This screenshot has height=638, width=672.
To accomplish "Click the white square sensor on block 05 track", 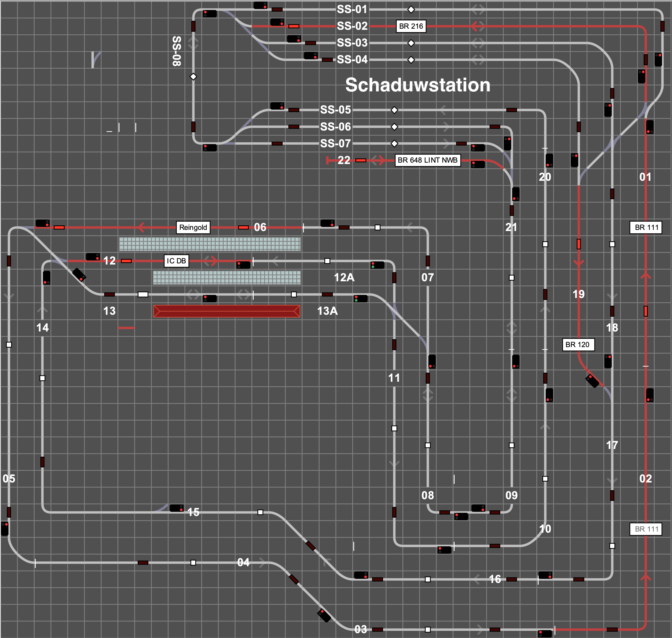I will [9, 345].
